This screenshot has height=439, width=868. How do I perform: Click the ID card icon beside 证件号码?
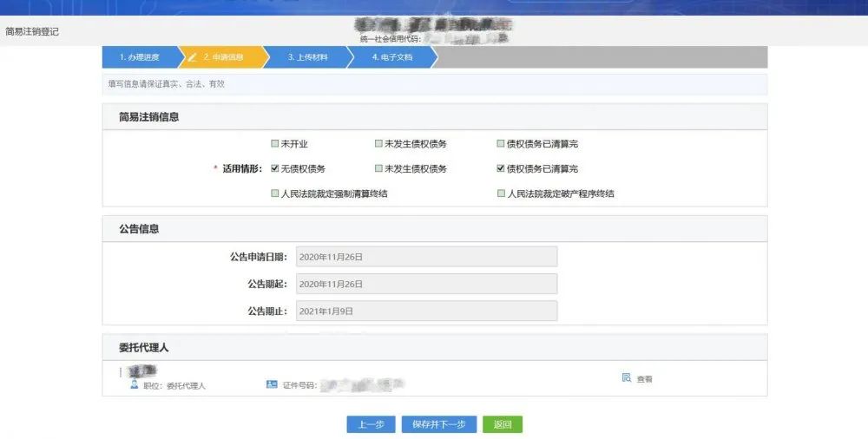271,384
